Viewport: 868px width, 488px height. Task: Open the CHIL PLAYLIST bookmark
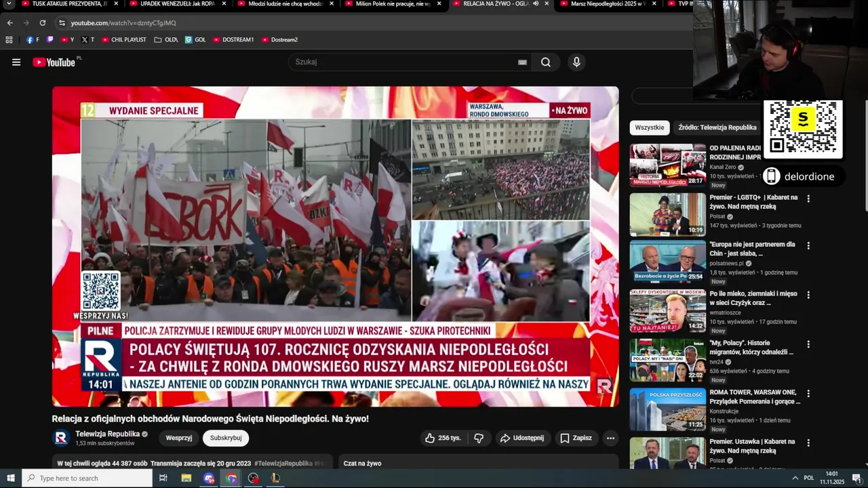(124, 40)
